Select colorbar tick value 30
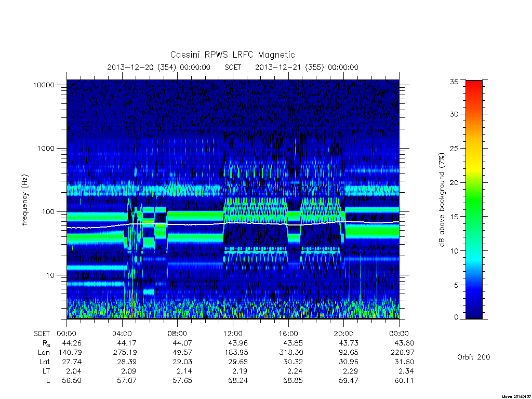Image resolution: width=532 pixels, height=399 pixels. pos(454,114)
